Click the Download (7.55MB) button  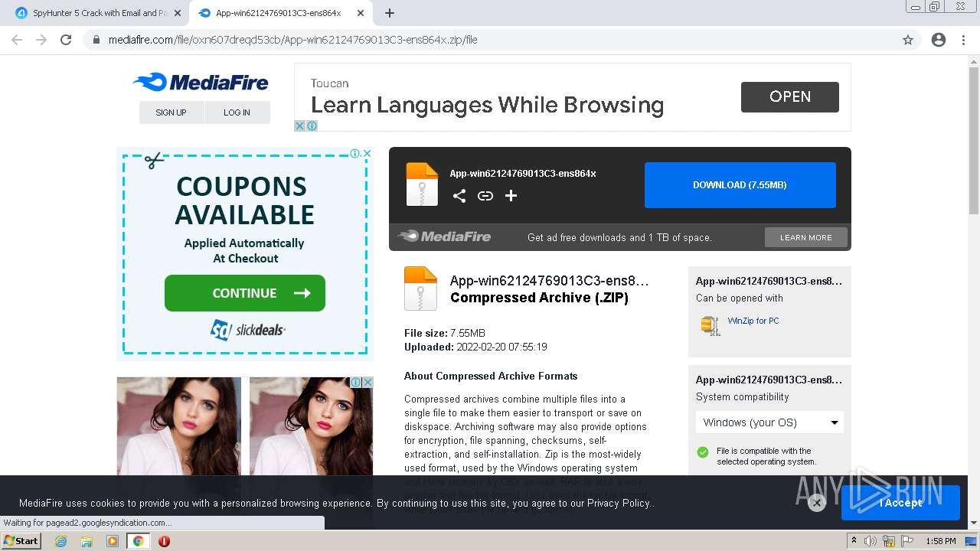coord(740,185)
